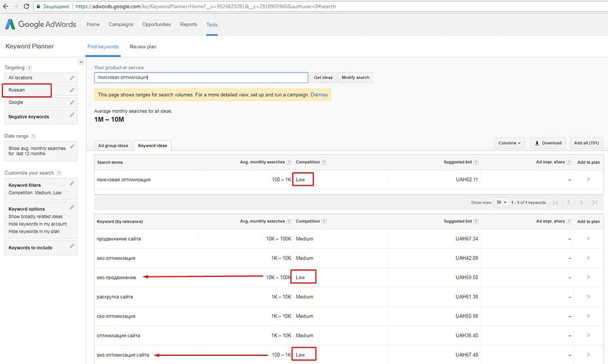Click the Download button

pyautogui.click(x=548, y=143)
